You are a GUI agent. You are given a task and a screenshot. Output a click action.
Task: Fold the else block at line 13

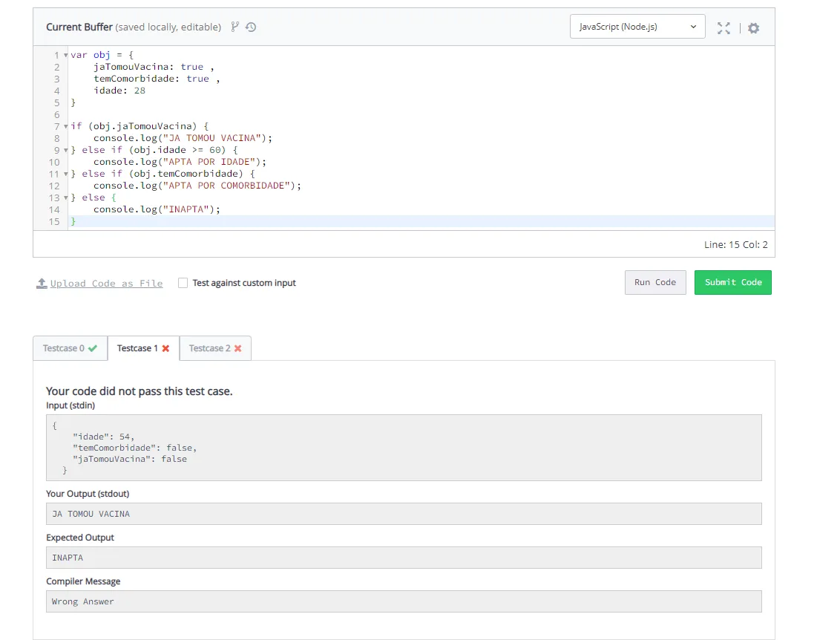tap(66, 198)
